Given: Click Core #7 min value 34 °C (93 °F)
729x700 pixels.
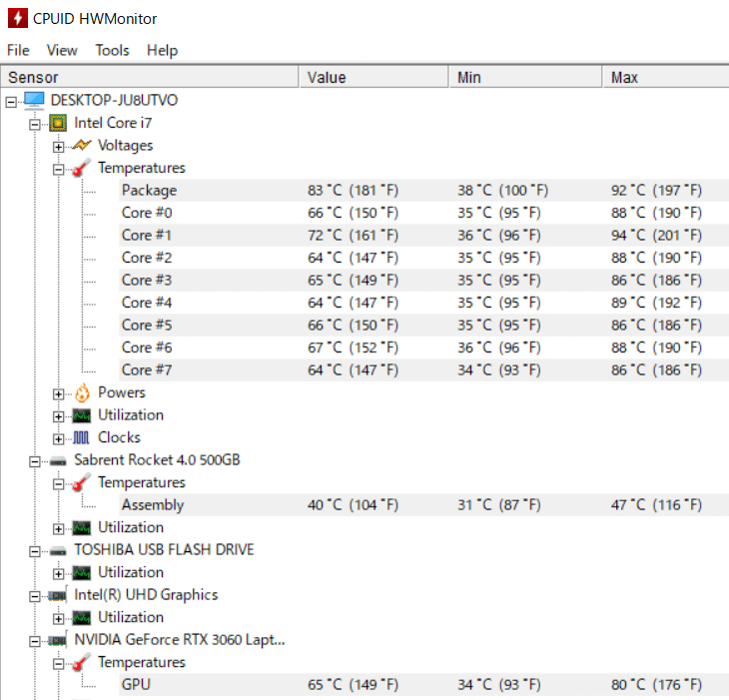Looking at the screenshot, I should [499, 370].
